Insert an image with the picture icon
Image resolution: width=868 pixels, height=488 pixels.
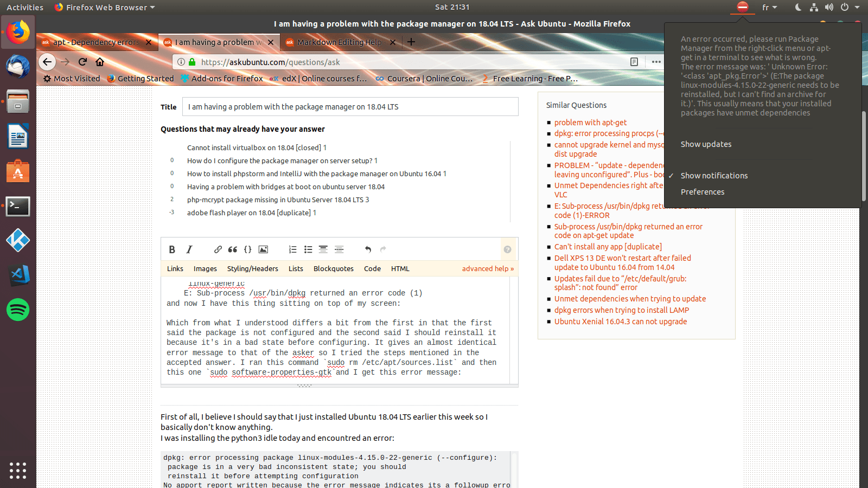tap(263, 249)
